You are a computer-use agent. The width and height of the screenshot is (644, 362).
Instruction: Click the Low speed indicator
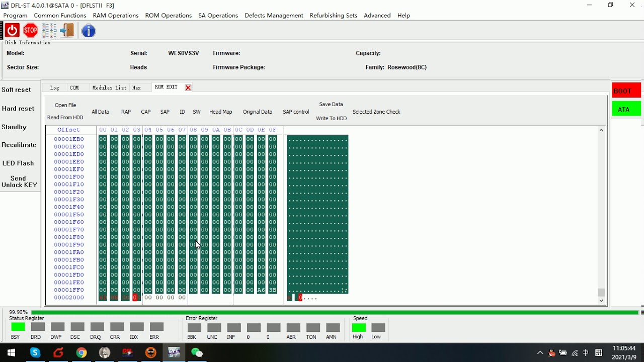(x=378, y=327)
